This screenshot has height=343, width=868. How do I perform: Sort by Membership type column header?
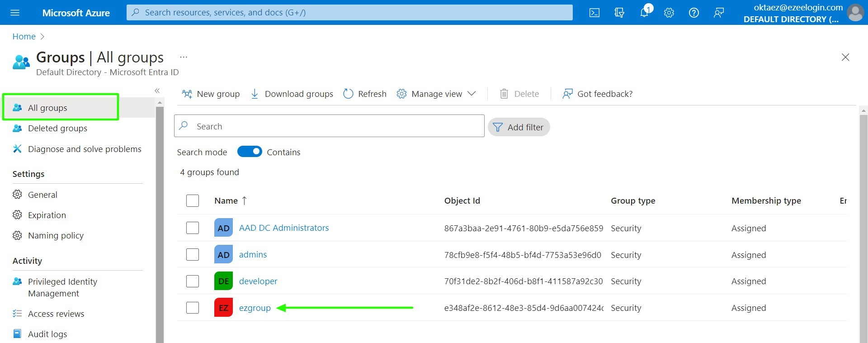pos(766,200)
